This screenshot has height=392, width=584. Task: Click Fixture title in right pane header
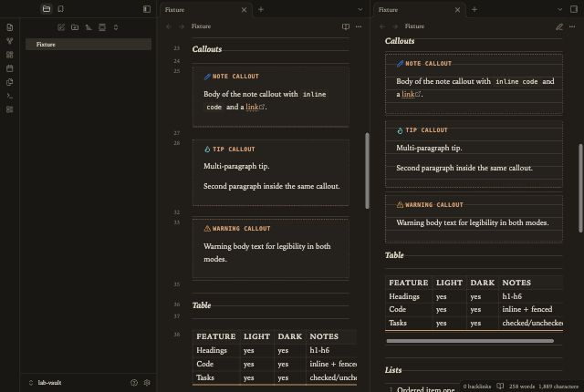click(414, 26)
